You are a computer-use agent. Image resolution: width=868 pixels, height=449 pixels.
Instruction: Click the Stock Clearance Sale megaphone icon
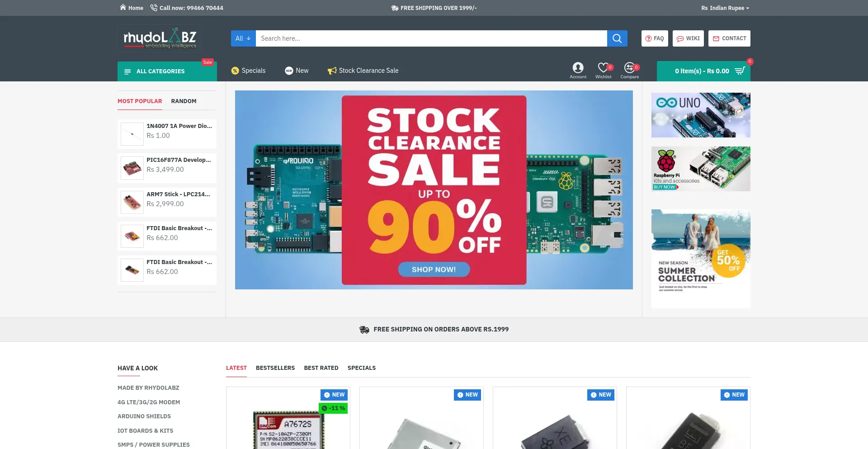point(332,71)
